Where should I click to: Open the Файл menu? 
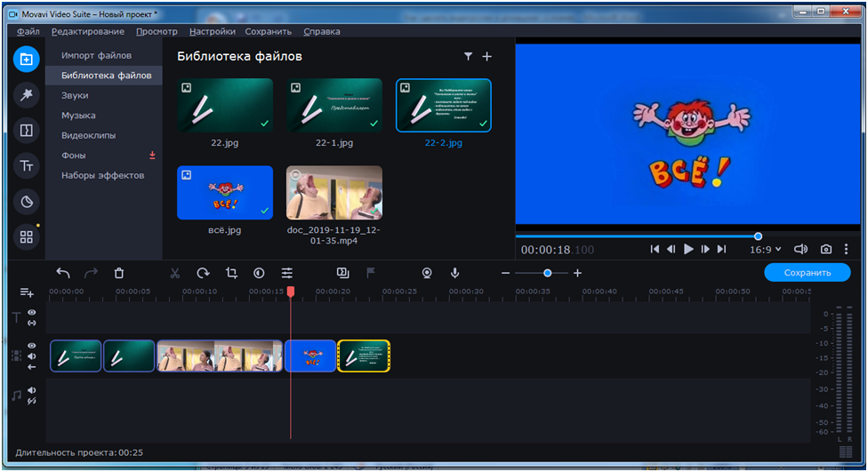coord(28,31)
